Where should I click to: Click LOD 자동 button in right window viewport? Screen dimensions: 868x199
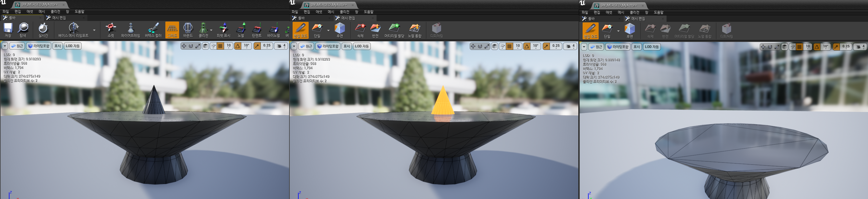[652, 47]
